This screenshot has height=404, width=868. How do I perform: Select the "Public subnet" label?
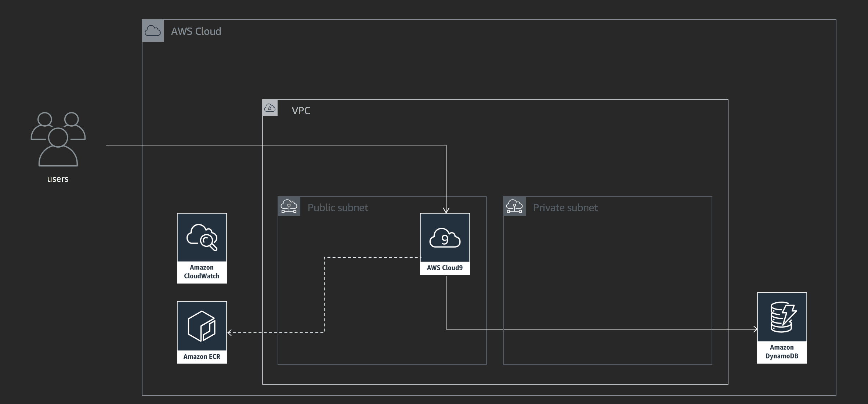338,208
